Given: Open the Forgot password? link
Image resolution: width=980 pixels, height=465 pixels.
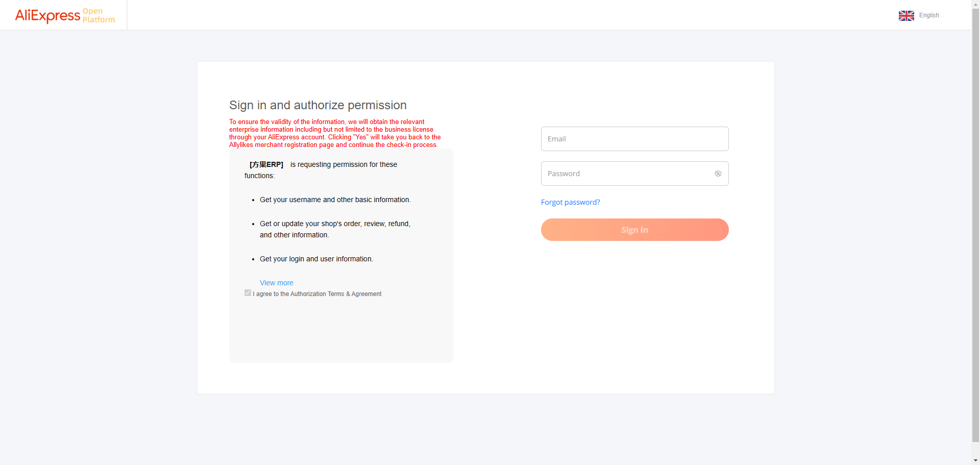Looking at the screenshot, I should pyautogui.click(x=570, y=202).
